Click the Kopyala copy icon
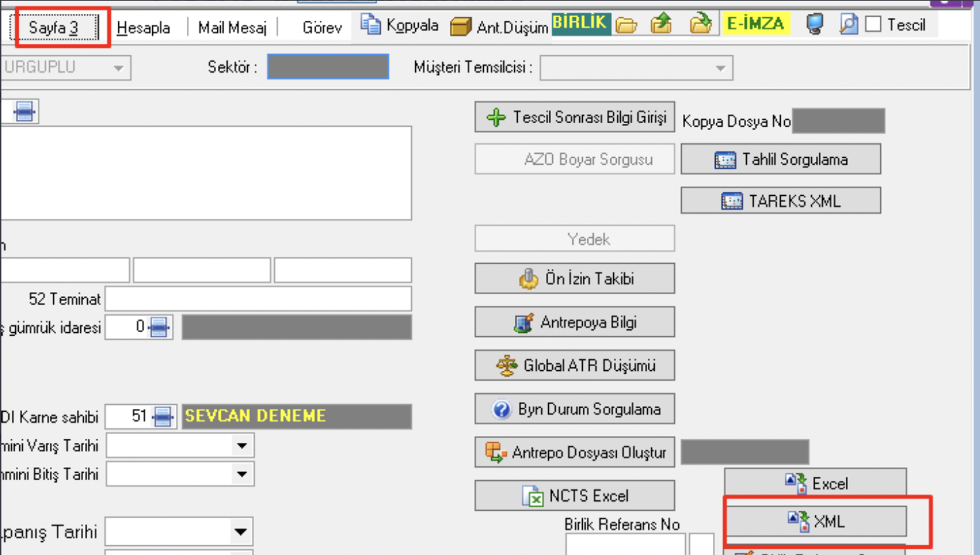 pos(372,25)
